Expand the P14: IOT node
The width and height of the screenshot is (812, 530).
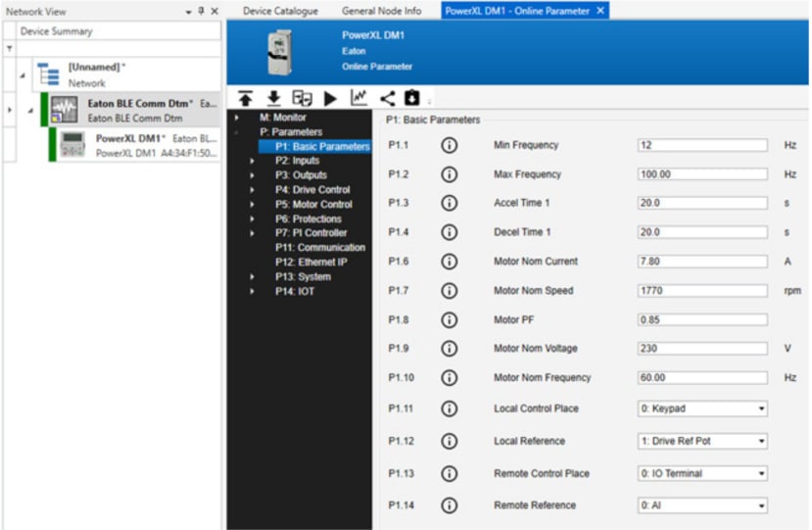252,292
